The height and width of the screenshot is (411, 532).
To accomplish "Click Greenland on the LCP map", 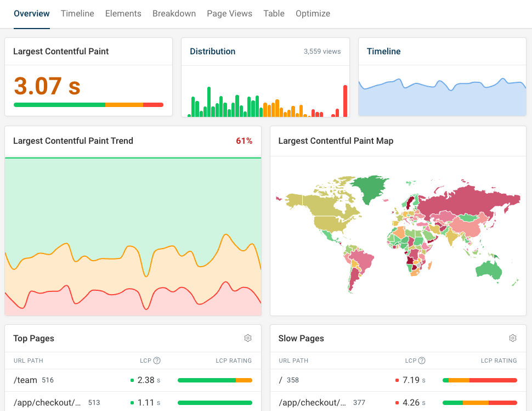I will (x=370, y=188).
